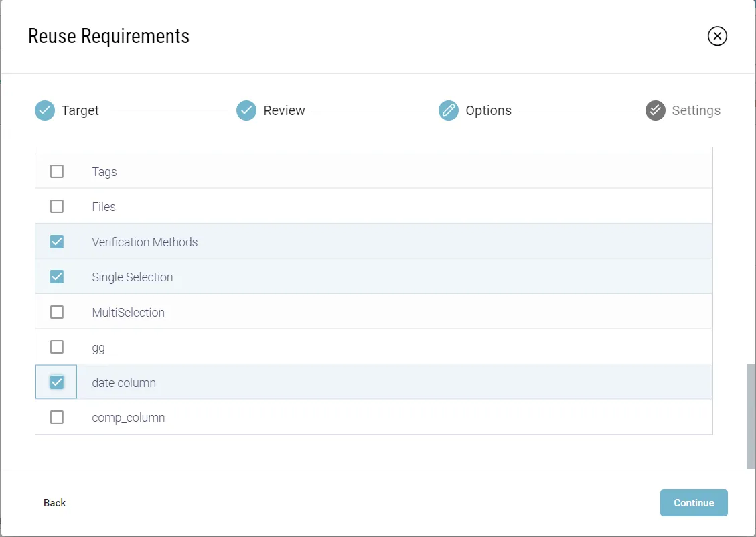The width and height of the screenshot is (756, 537).
Task: Select the Settings step label
Action: (x=696, y=110)
